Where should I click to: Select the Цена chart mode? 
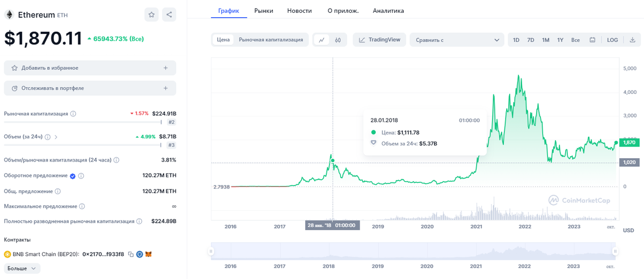(223, 40)
